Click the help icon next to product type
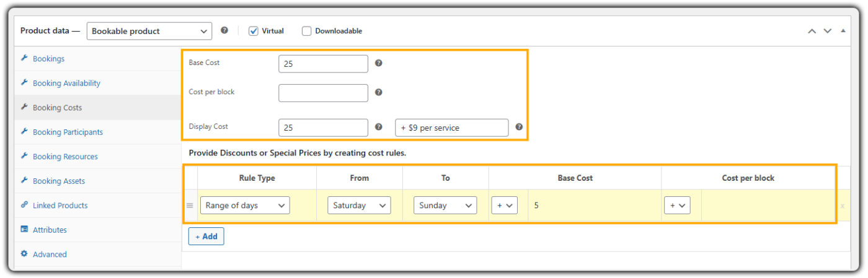The height and width of the screenshot is (278, 868). click(224, 30)
